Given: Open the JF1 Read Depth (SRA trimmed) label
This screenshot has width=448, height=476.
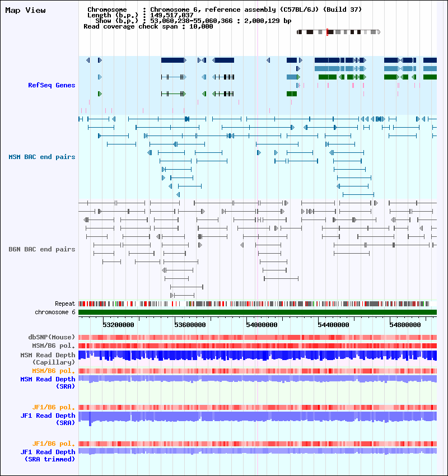Looking at the screenshot, I should 48,456.
